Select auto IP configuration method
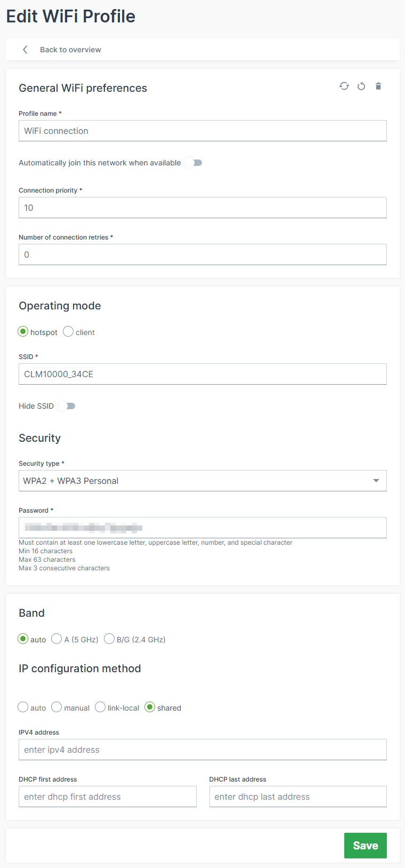The height and width of the screenshot is (868, 405). (x=22, y=707)
